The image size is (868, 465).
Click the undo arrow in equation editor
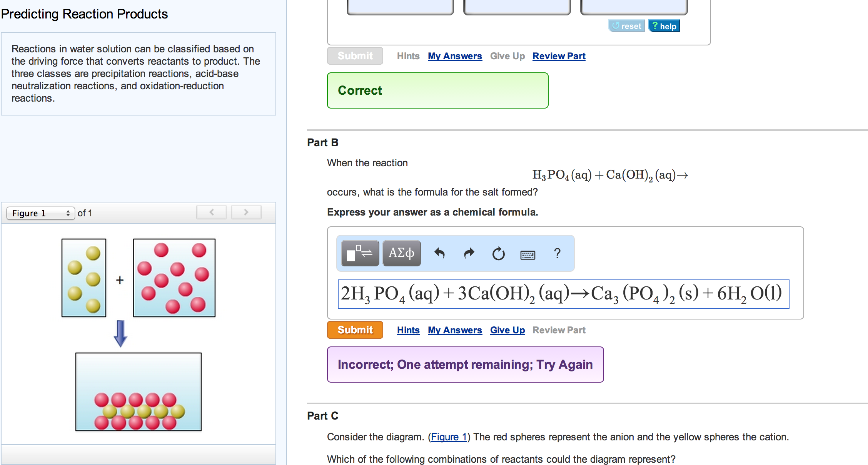click(439, 253)
